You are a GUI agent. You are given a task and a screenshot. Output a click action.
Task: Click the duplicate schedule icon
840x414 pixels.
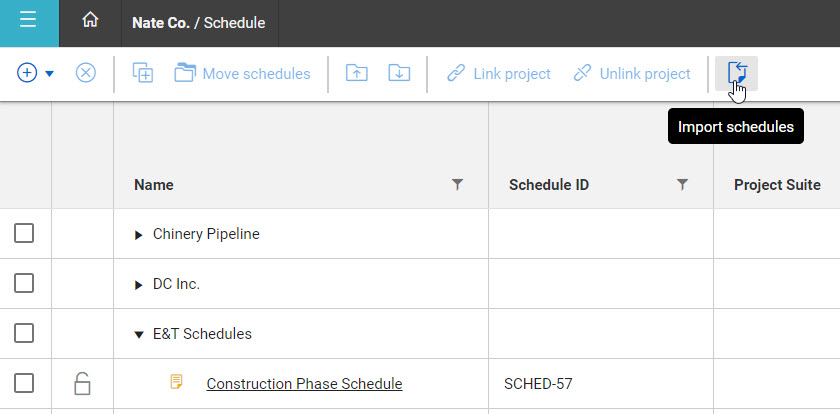pyautogui.click(x=143, y=73)
